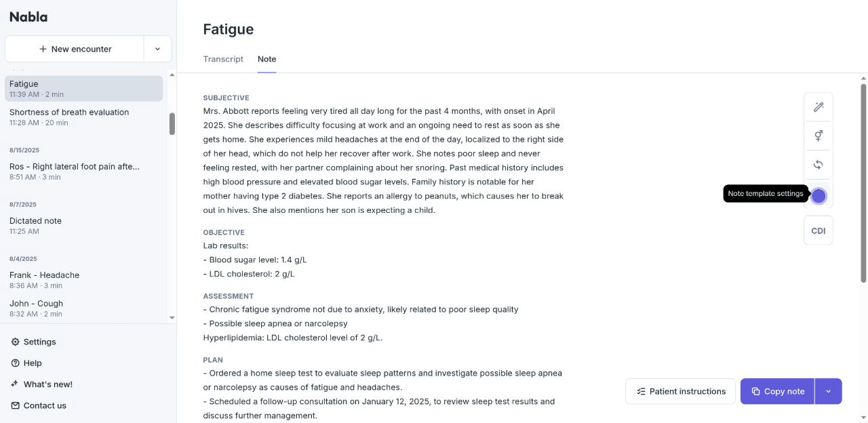Viewport: 868px width, 423px height.
Task: Click the Settings gear icon in sidebar
Action: click(16, 342)
